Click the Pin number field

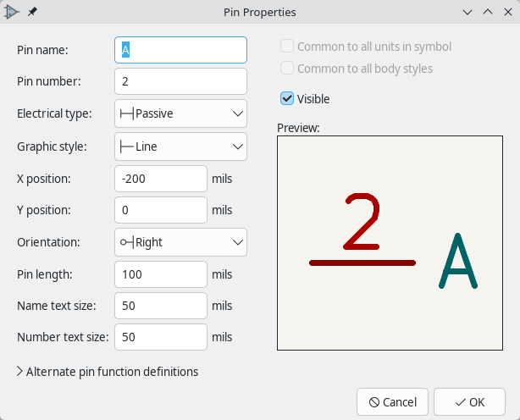180,81
